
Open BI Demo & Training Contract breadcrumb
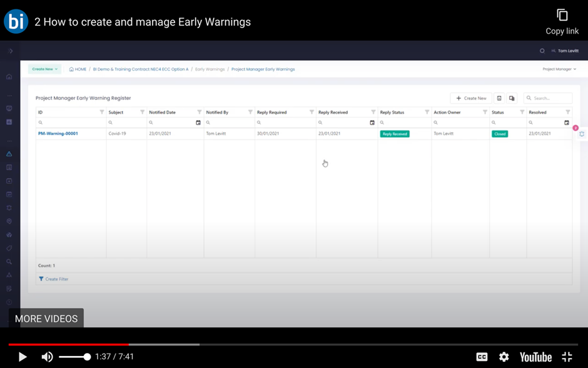click(x=141, y=69)
